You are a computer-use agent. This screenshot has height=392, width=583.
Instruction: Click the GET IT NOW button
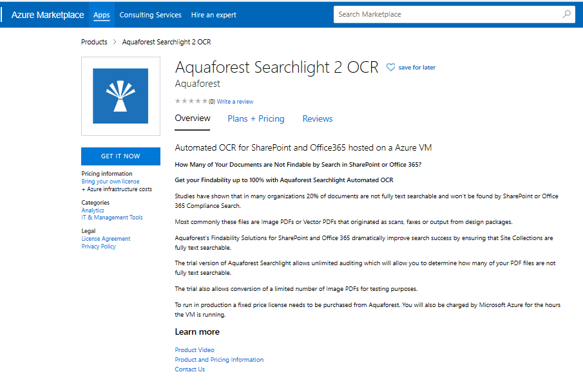(120, 156)
